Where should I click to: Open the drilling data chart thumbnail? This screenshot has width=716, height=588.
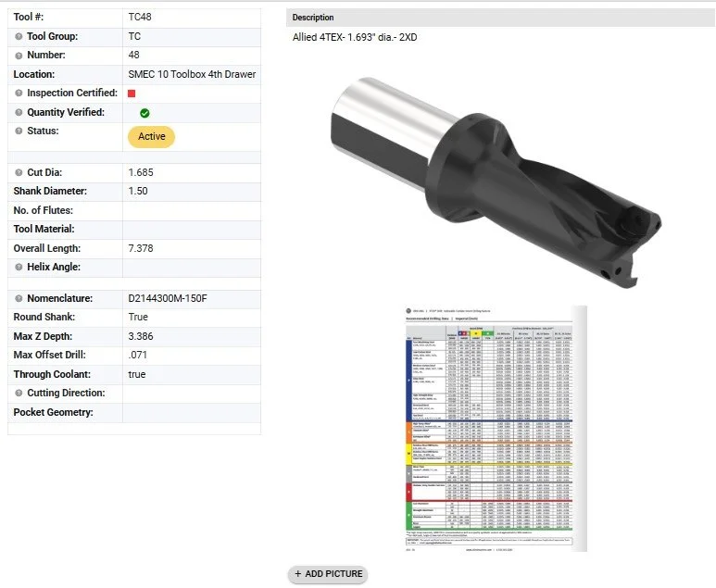click(496, 429)
